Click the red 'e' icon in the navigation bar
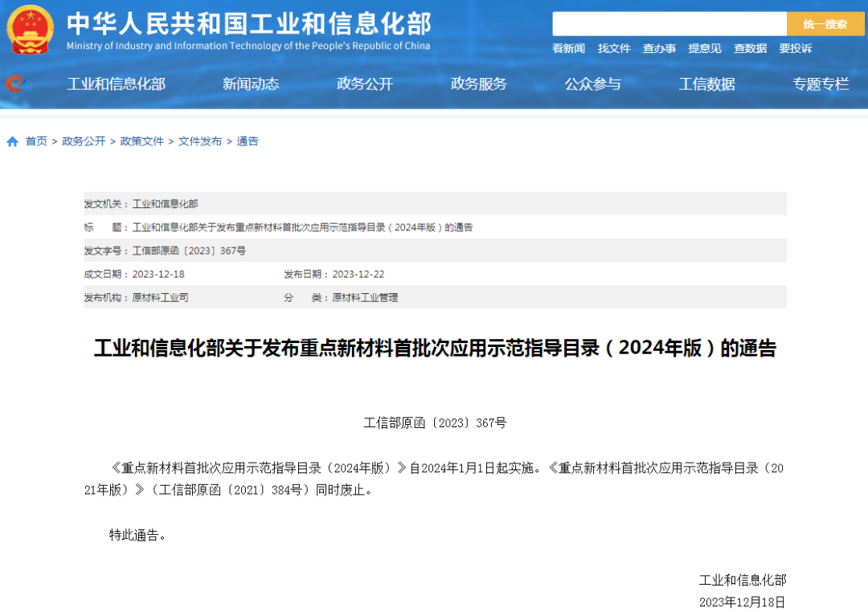868x612 pixels. [14, 84]
